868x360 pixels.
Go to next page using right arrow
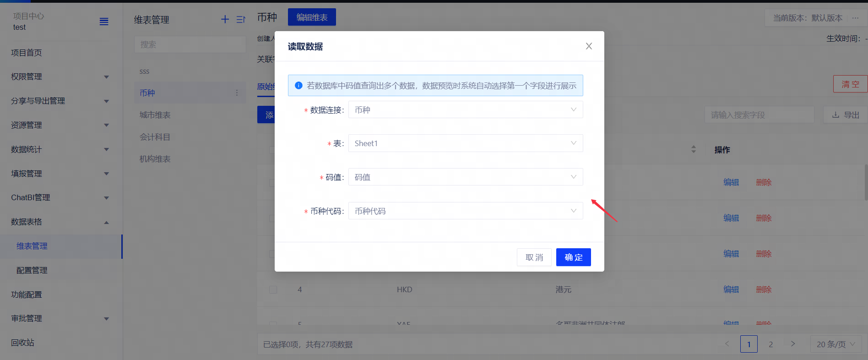[793, 344]
